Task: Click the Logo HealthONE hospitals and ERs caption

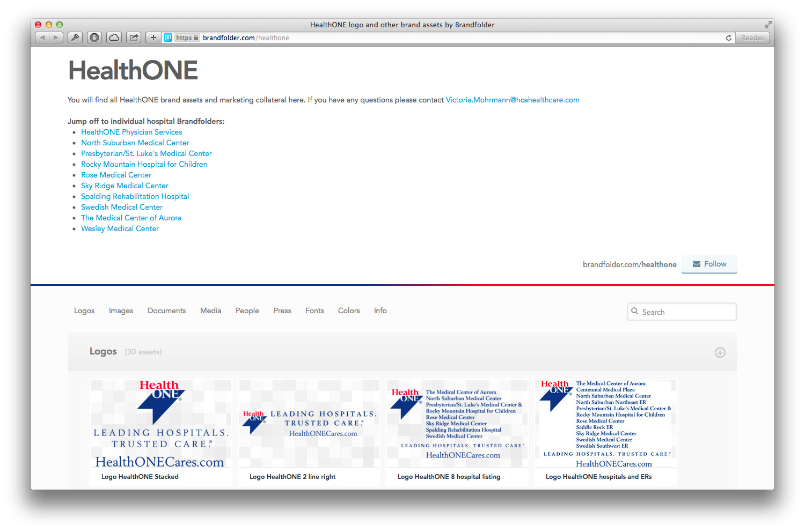Action: coord(598,477)
